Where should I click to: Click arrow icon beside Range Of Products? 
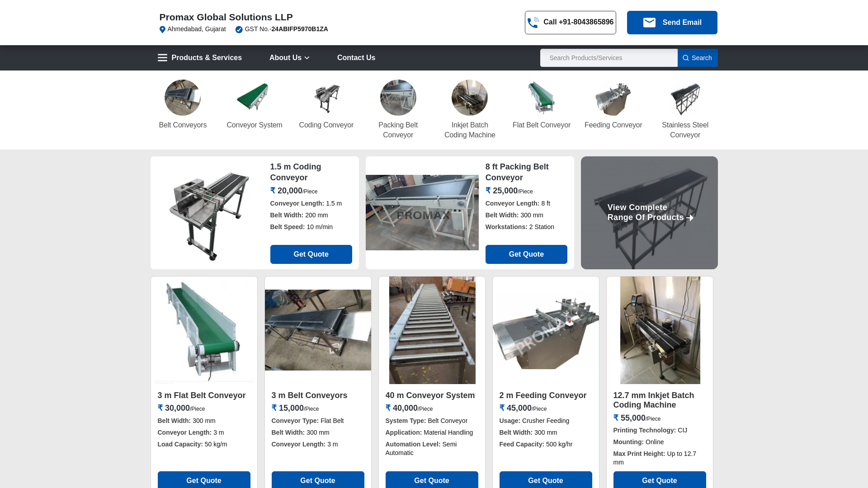point(690,218)
